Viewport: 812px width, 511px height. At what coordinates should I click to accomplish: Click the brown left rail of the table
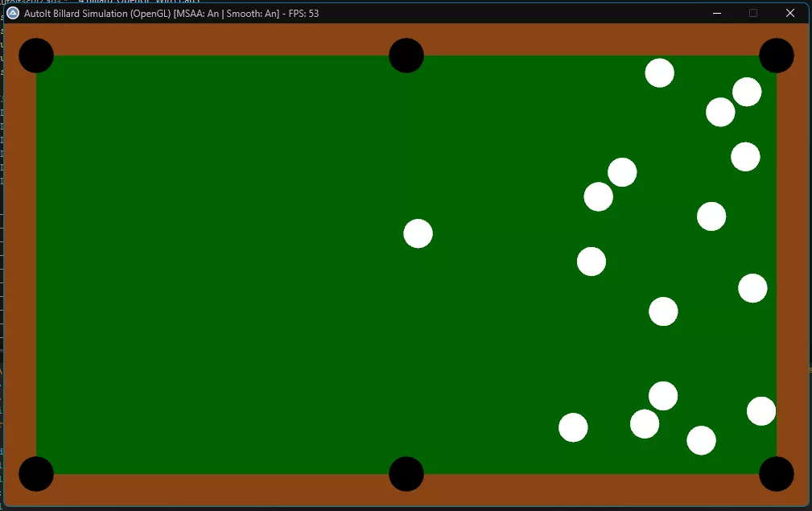click(x=19, y=266)
